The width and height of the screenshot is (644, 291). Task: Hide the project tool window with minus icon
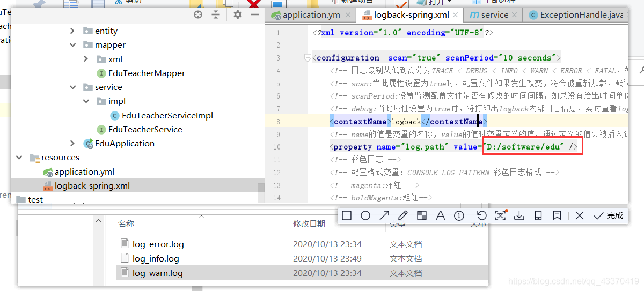pyautogui.click(x=255, y=15)
